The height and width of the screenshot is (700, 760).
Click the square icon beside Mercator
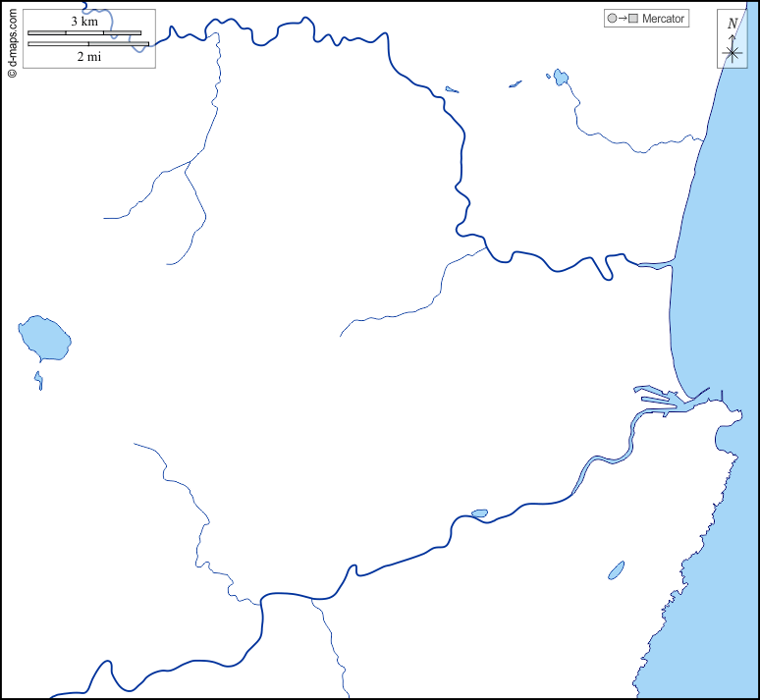click(633, 19)
